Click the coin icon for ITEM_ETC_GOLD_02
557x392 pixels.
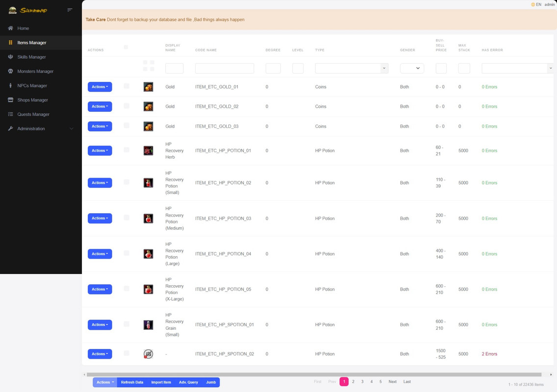[x=148, y=106]
